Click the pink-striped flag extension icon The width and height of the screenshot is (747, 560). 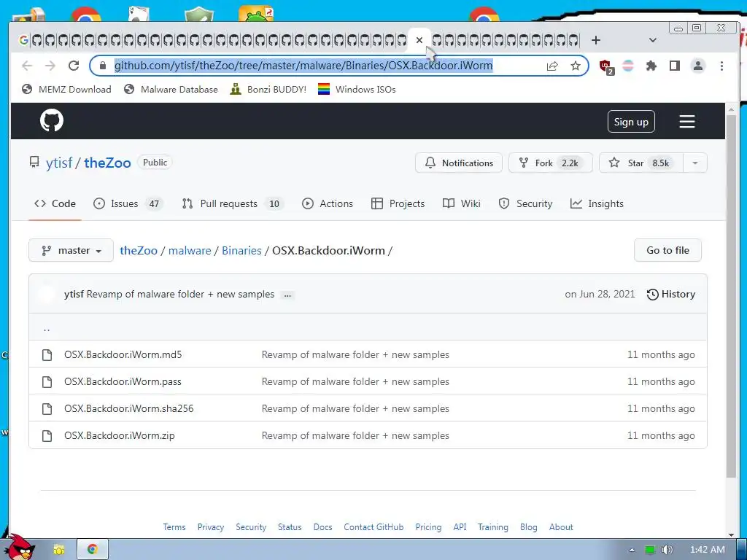pyautogui.click(x=628, y=66)
